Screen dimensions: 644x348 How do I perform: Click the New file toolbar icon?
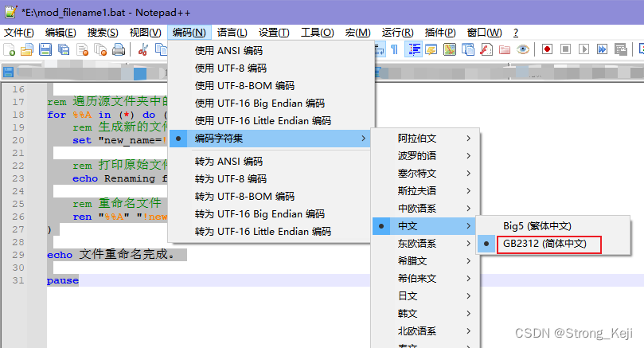[10, 49]
